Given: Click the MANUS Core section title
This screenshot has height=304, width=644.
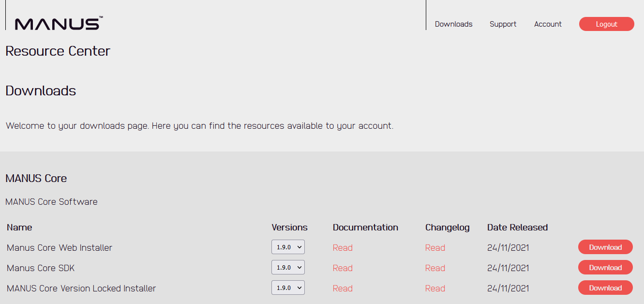Looking at the screenshot, I should tap(36, 179).
